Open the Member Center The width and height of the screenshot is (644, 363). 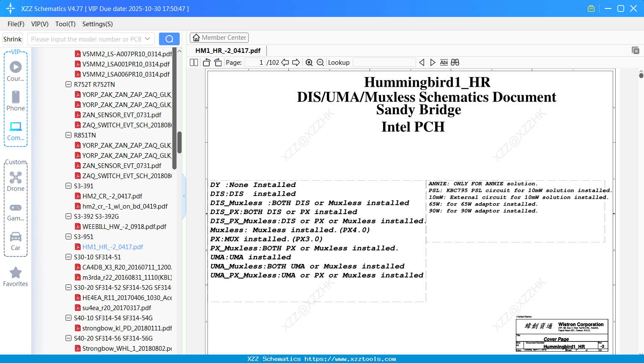pos(219,38)
